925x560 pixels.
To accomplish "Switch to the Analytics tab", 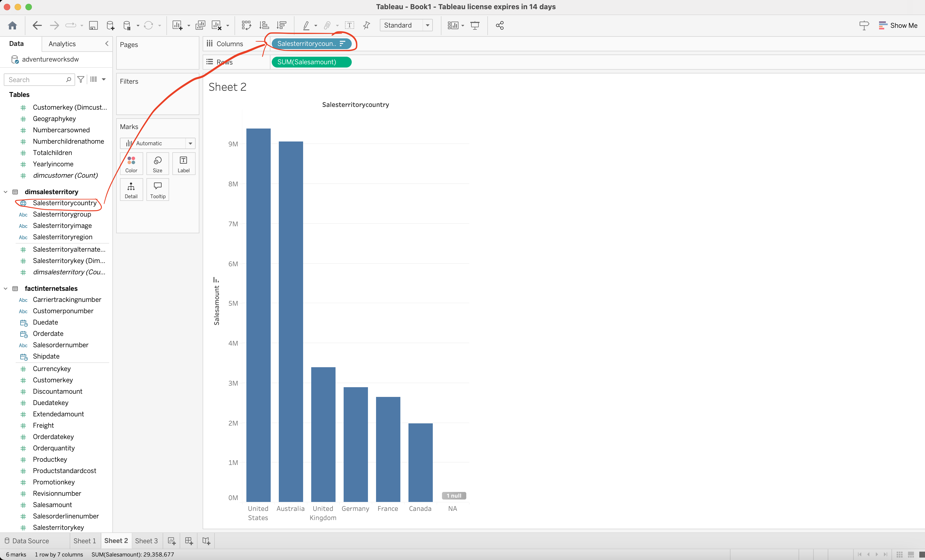I will (62, 44).
